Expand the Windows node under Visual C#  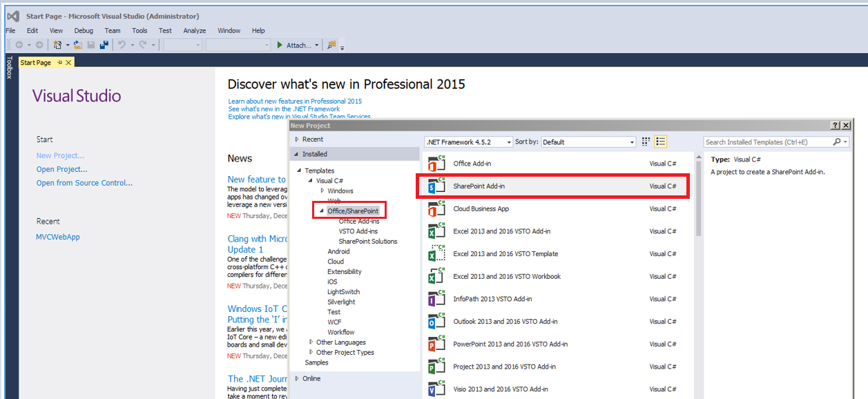pos(322,191)
